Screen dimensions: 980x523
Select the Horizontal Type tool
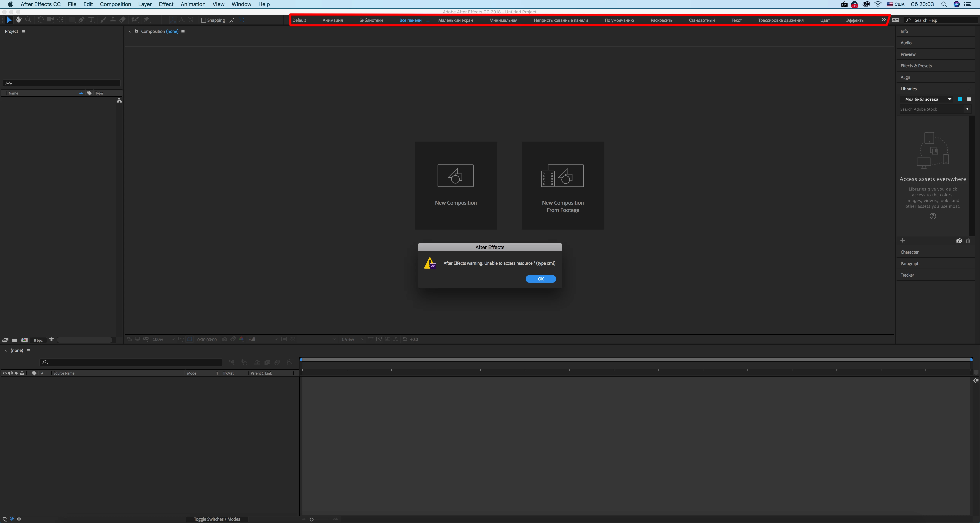click(91, 20)
